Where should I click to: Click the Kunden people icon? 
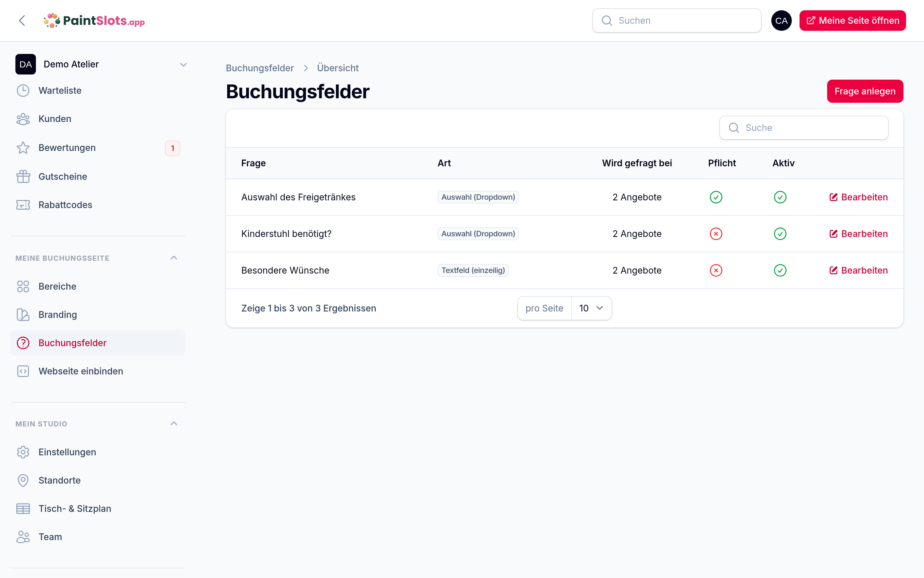[x=23, y=119]
